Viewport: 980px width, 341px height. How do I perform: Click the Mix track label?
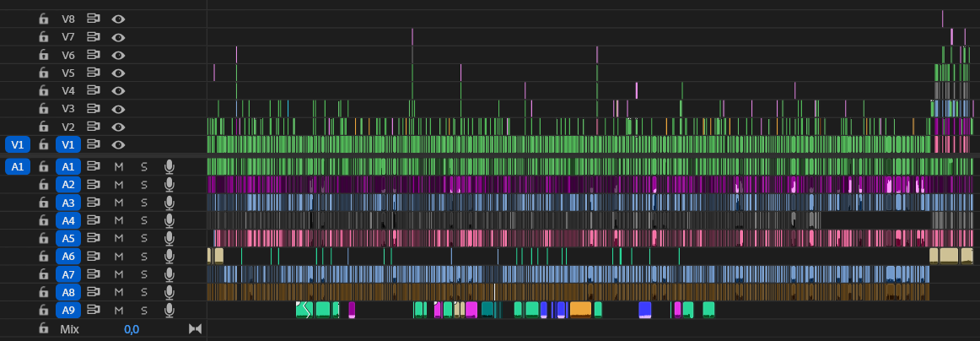coord(69,328)
